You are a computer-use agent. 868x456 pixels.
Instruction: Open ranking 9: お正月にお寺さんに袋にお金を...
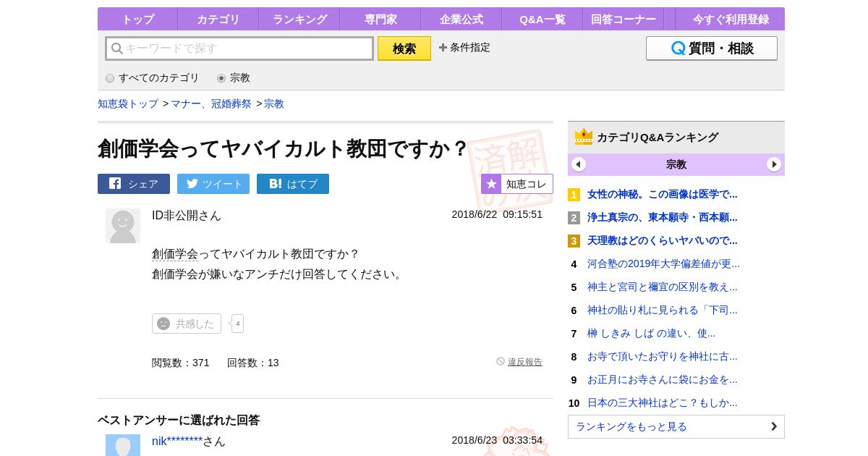(x=662, y=379)
